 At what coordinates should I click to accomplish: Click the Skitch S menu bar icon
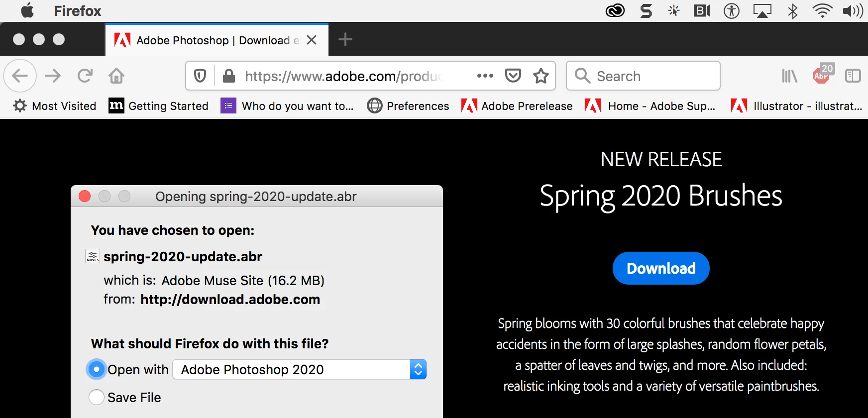pyautogui.click(x=646, y=10)
